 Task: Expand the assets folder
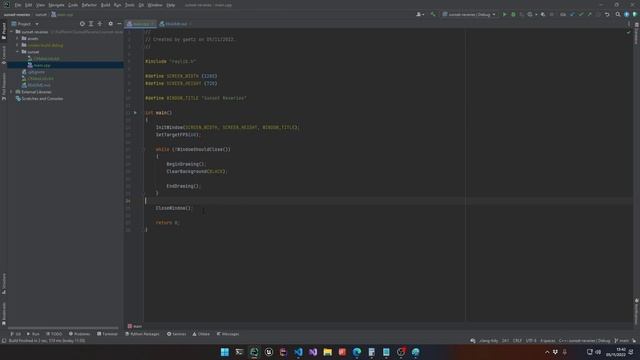[18, 38]
